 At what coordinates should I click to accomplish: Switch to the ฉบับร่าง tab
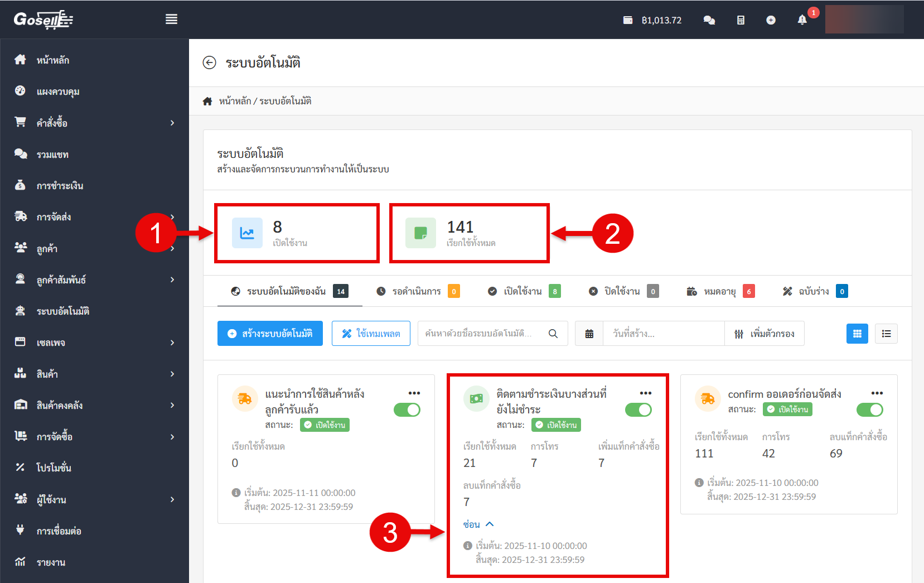click(814, 291)
